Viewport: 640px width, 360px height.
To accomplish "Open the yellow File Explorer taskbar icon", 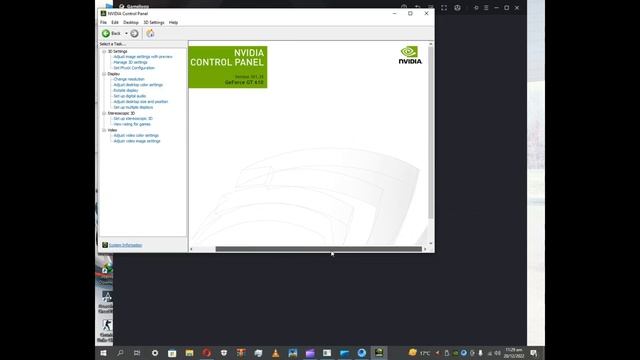I will point(189,353).
